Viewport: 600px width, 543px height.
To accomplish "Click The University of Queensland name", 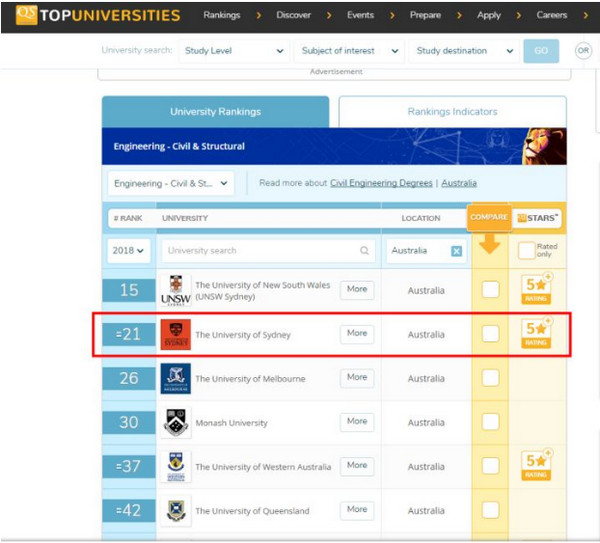I will (x=252, y=511).
